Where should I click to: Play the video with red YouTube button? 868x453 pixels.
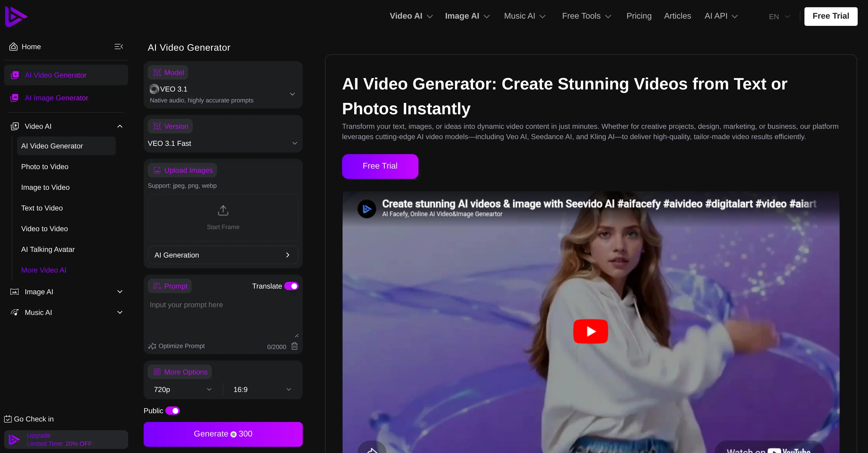[591, 331]
